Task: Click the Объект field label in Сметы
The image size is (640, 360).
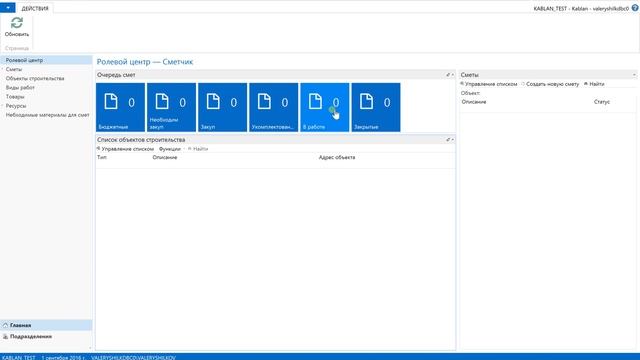Action: coord(471,93)
